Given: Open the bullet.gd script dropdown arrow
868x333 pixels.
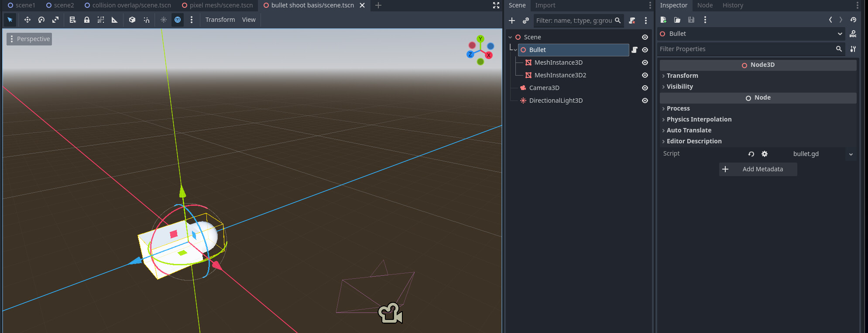Looking at the screenshot, I should (x=851, y=154).
